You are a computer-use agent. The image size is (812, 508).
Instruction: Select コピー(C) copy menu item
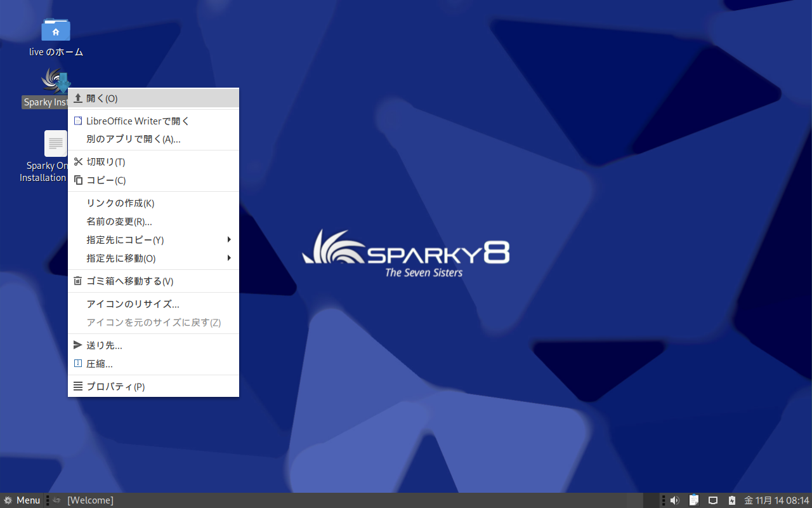[154, 180]
